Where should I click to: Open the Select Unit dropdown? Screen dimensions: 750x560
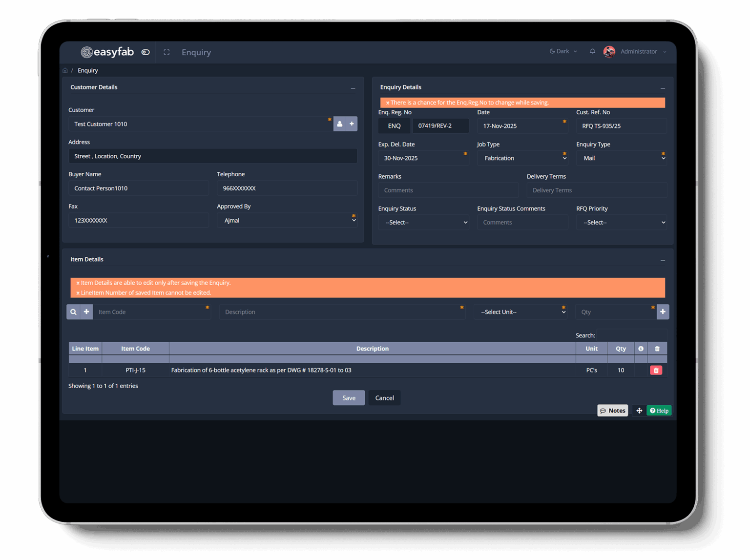(x=521, y=312)
